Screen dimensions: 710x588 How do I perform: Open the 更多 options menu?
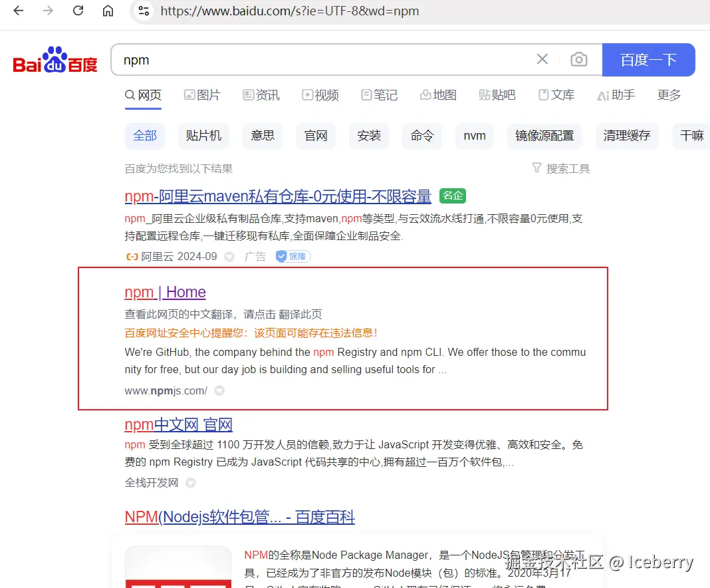[669, 95]
